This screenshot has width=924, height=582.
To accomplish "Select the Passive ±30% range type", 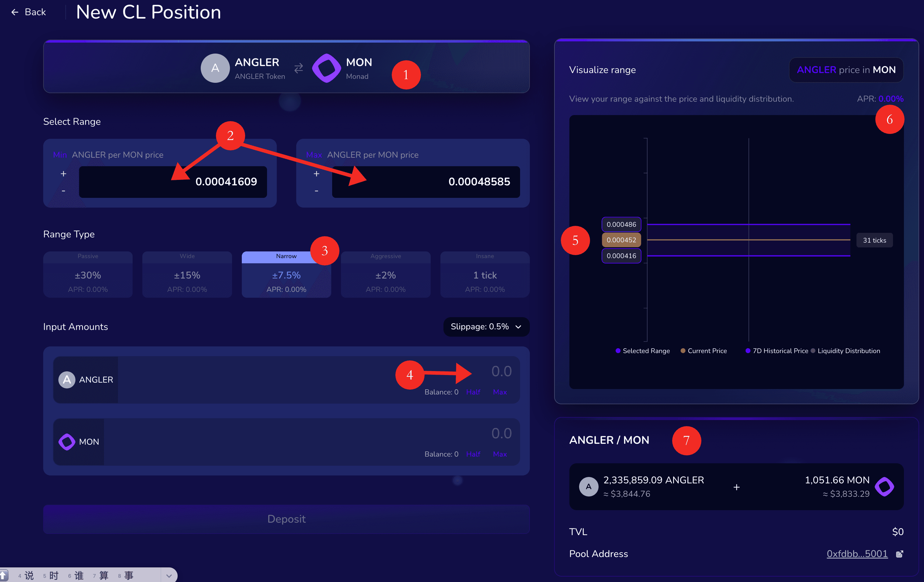I will coord(88,275).
